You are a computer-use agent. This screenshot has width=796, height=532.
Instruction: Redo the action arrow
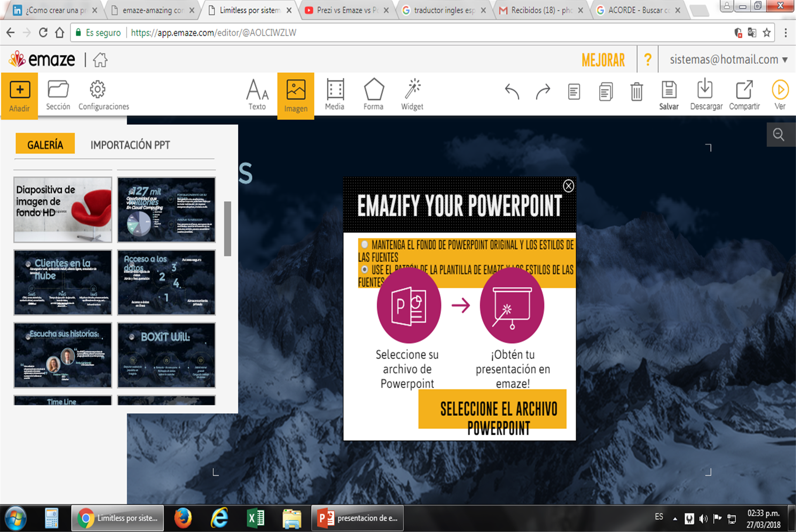tap(543, 92)
